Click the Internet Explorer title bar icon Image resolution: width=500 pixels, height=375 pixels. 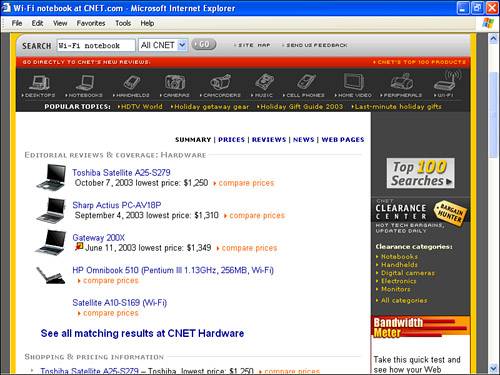pyautogui.click(x=6, y=8)
